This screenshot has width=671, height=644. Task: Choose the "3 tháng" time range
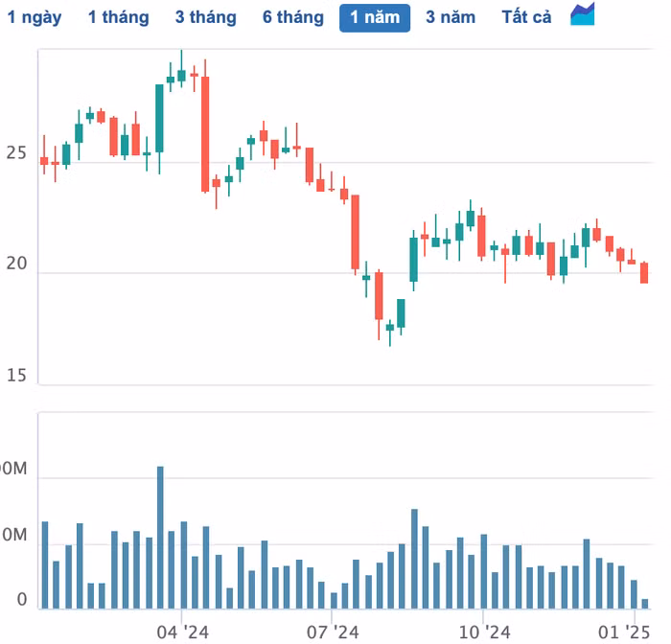[205, 17]
